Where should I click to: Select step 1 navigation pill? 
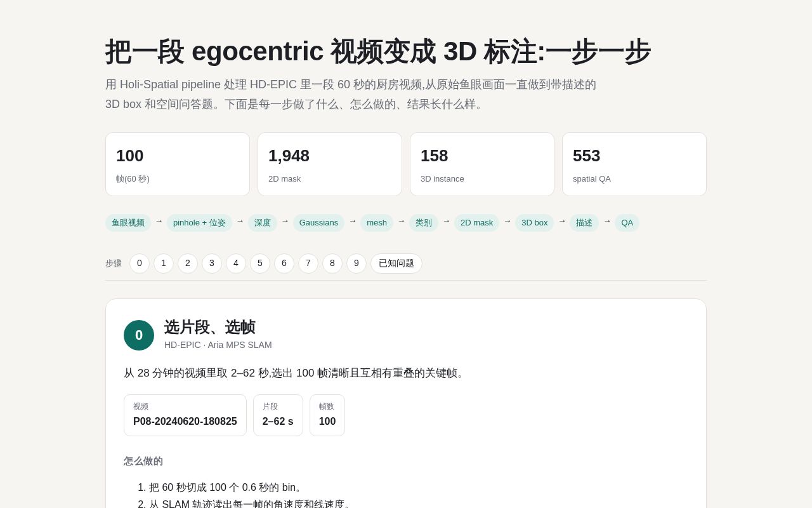164,264
